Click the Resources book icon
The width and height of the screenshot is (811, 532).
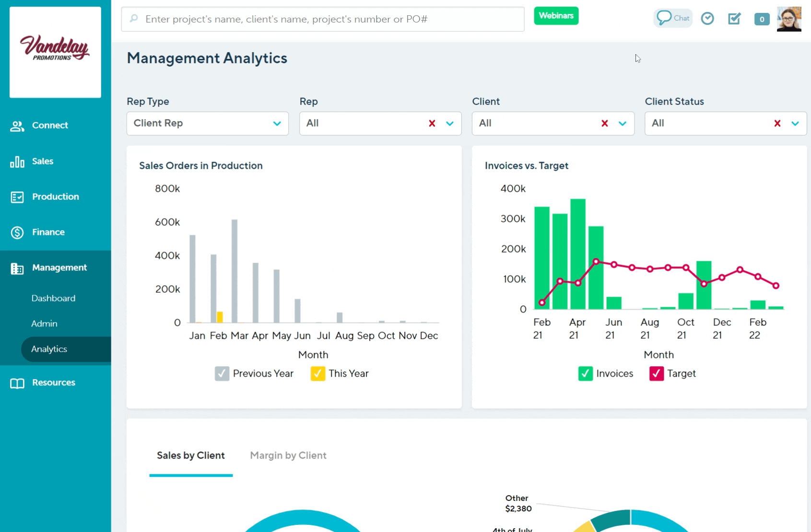[17, 383]
